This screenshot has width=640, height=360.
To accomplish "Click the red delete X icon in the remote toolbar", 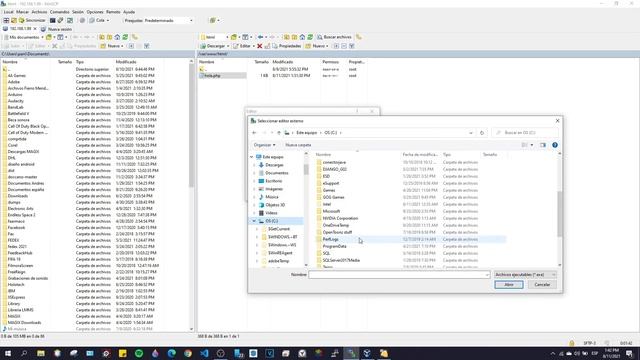I will click(260, 46).
